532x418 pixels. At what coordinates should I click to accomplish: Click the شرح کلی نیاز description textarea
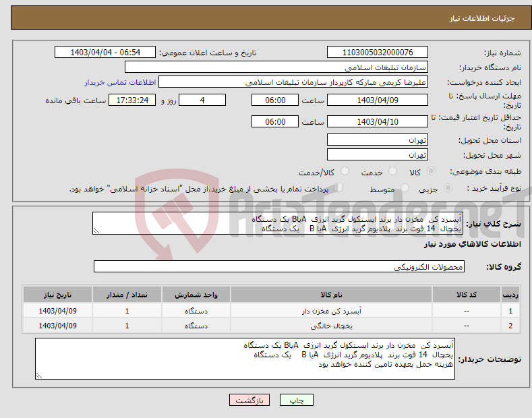click(x=278, y=224)
